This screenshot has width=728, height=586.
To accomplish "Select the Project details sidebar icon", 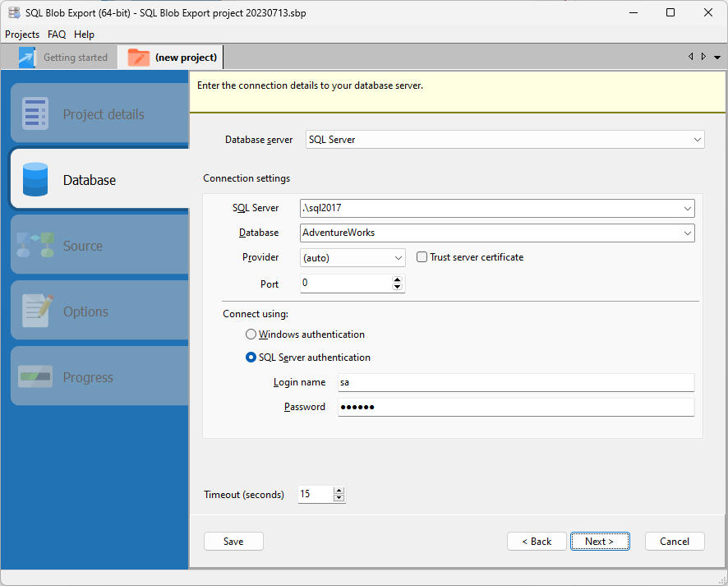I will tap(35, 113).
